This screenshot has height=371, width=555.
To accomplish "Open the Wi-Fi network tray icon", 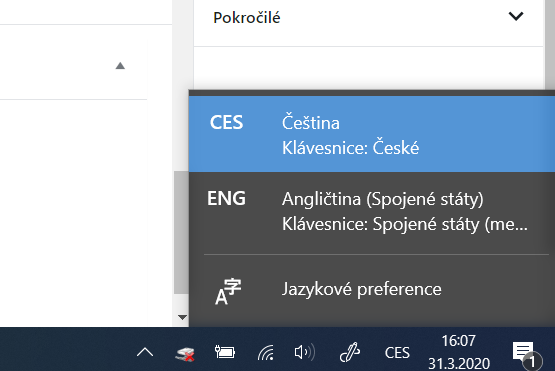I will coord(265,353).
